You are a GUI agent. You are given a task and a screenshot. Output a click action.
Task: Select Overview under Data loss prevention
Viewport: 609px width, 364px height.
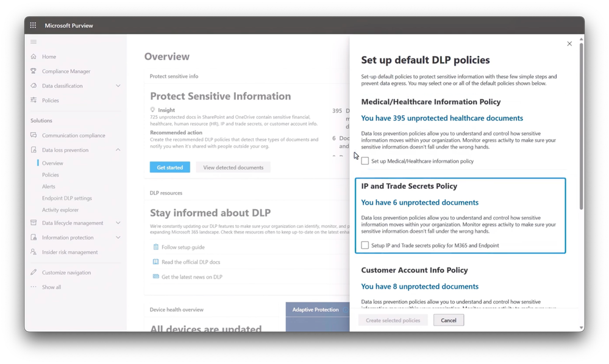(52, 163)
